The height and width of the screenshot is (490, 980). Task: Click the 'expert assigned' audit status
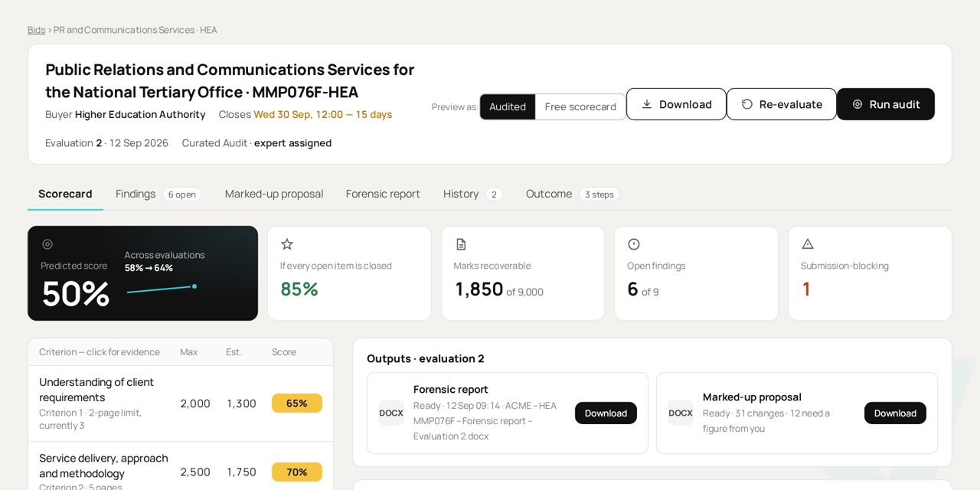(292, 143)
